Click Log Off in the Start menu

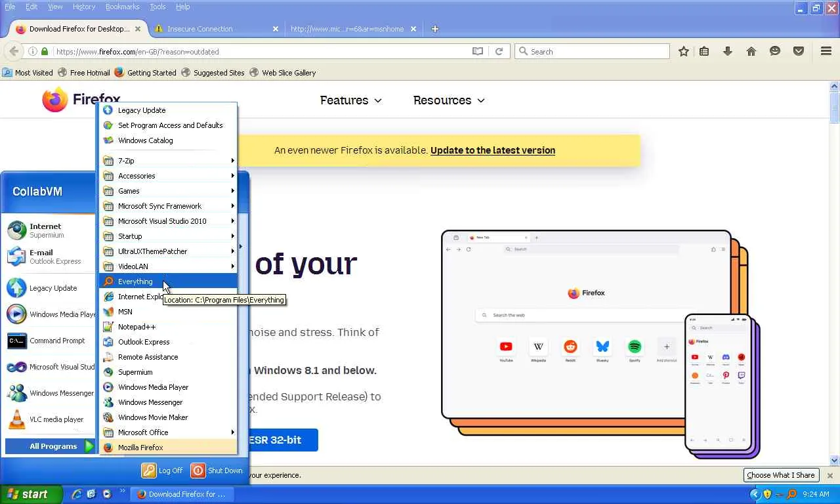pyautogui.click(x=162, y=471)
